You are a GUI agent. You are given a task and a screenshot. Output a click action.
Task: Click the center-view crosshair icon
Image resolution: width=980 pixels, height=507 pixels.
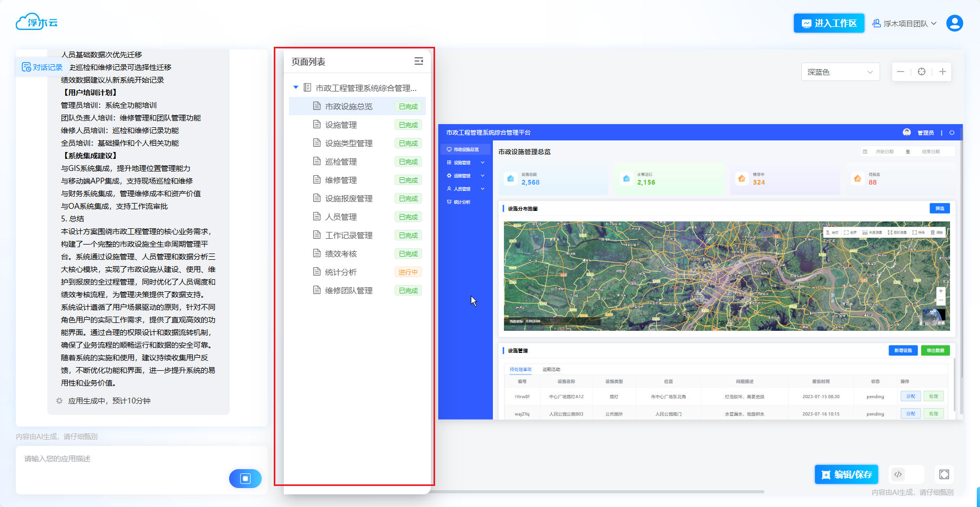922,72
